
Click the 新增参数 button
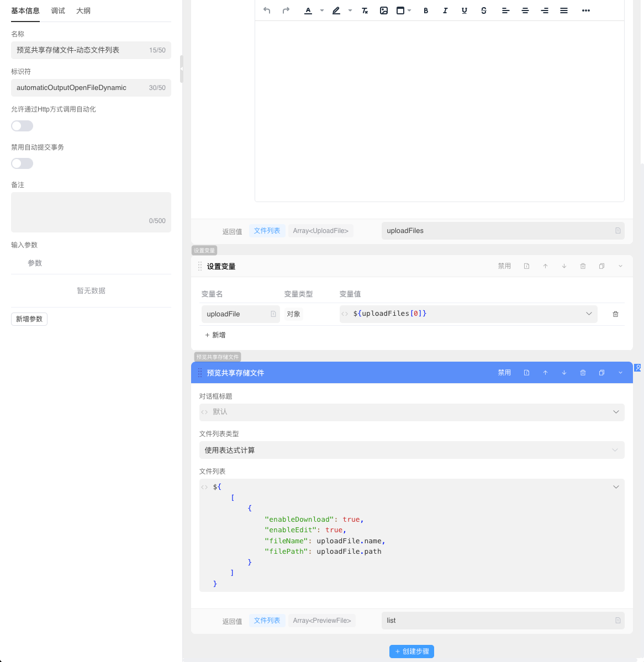pos(29,319)
